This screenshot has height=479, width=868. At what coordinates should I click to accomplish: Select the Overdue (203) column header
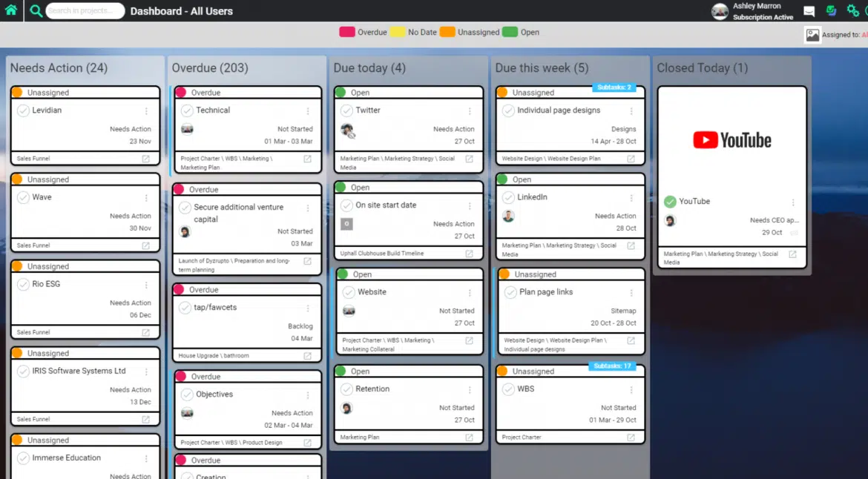[x=210, y=68]
